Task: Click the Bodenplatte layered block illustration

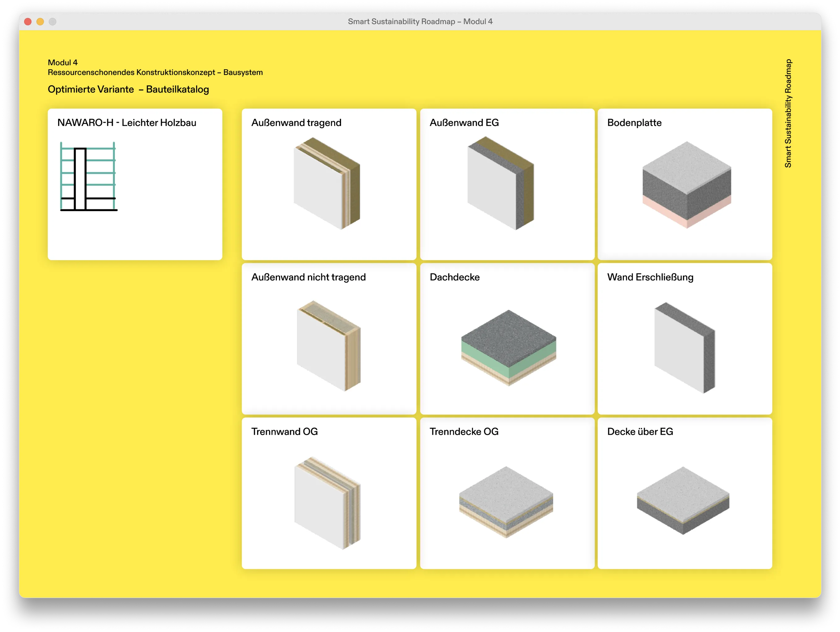Action: click(686, 185)
